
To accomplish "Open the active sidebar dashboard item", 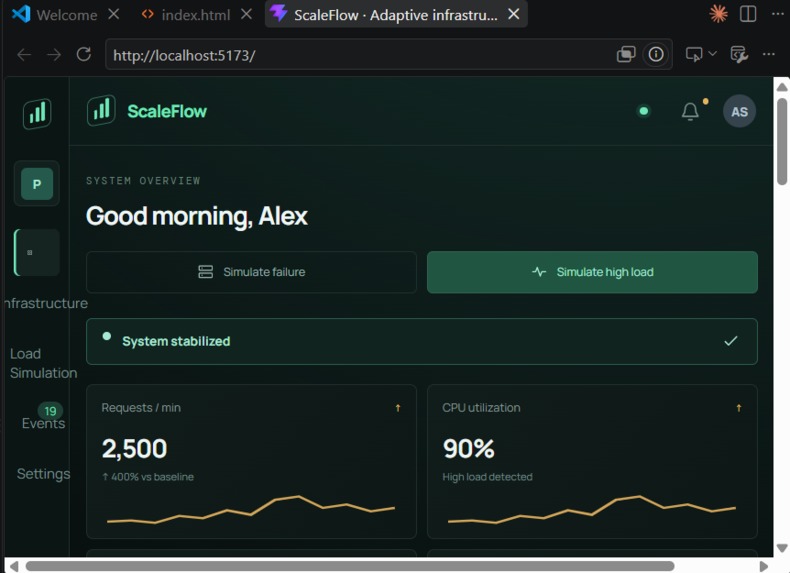I will click(37, 252).
